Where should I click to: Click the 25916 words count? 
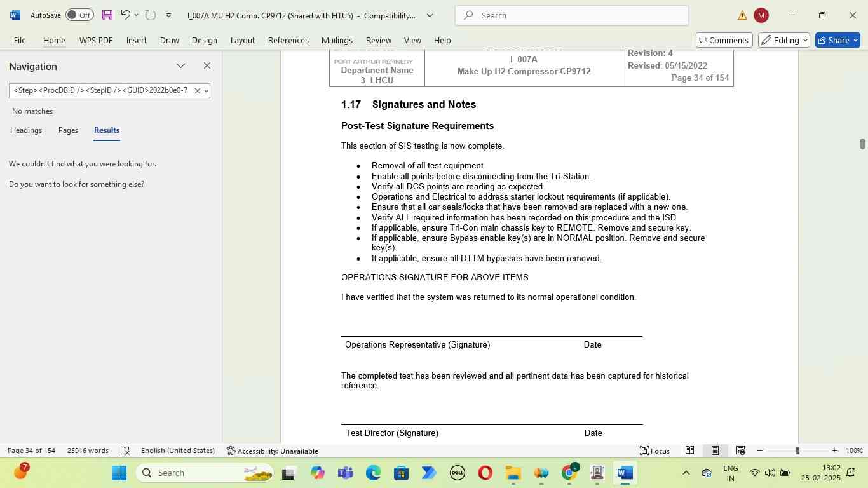point(88,451)
